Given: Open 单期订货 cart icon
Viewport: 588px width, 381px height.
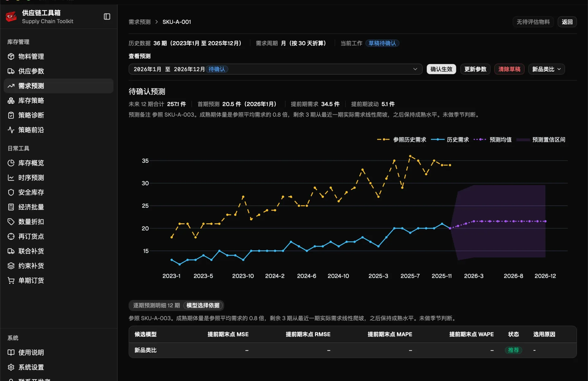Looking at the screenshot, I should pyautogui.click(x=11, y=280).
